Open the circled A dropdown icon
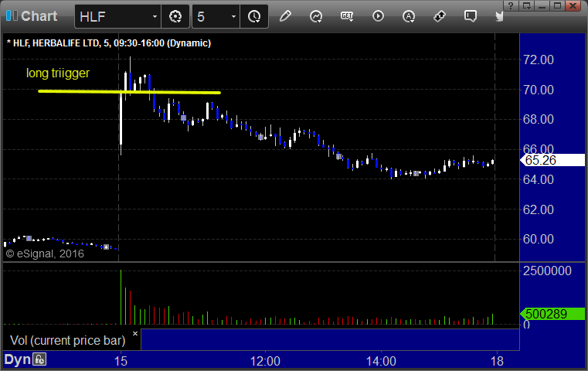Image resolution: width=588 pixels, height=371 pixels. pos(409,16)
